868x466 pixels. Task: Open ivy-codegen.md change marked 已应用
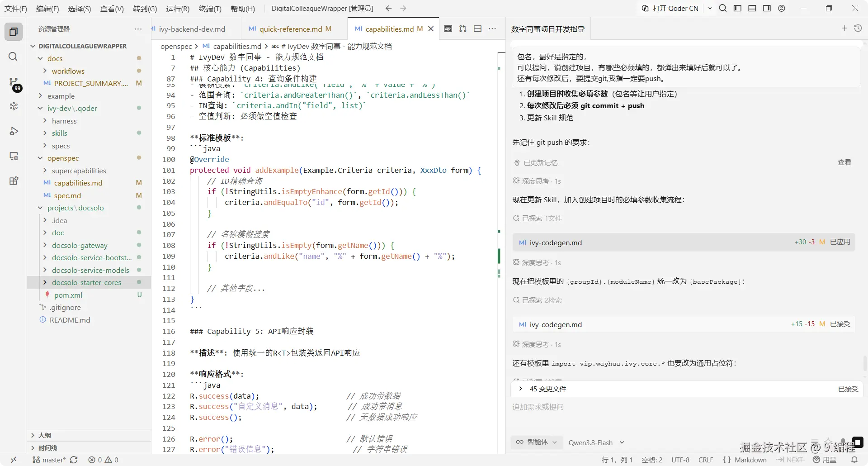tap(684, 242)
